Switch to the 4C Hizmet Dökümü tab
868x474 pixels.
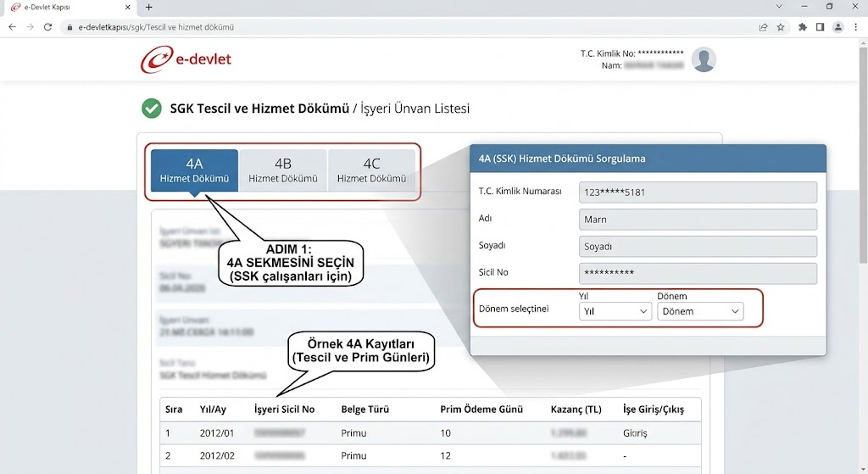coord(371,170)
